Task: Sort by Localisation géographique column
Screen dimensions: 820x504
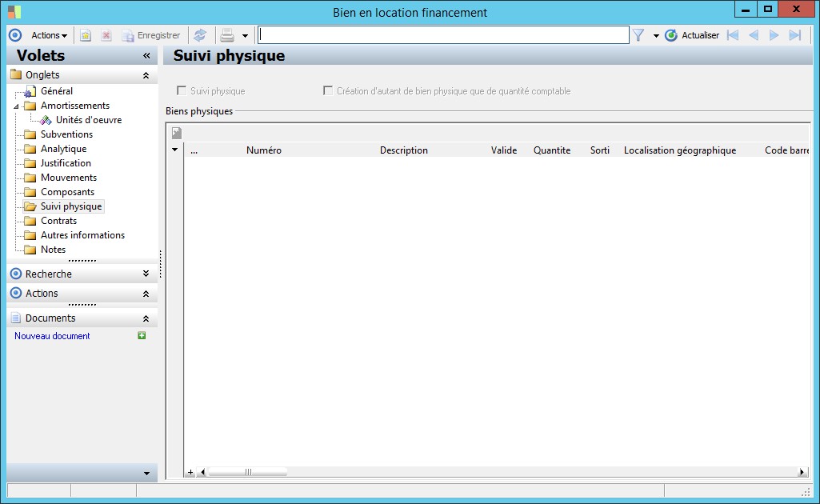Action: tap(680, 150)
